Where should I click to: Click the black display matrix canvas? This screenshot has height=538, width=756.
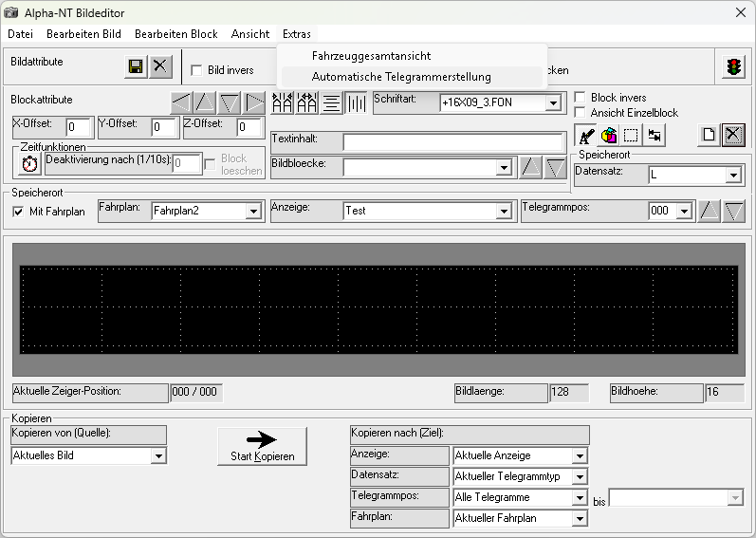pos(378,310)
